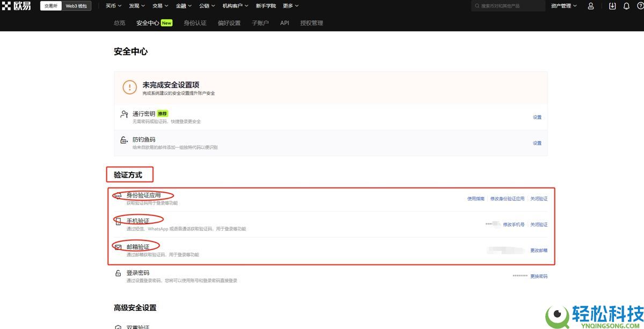
Task: Go to the 总览 tab
Action: click(120, 23)
